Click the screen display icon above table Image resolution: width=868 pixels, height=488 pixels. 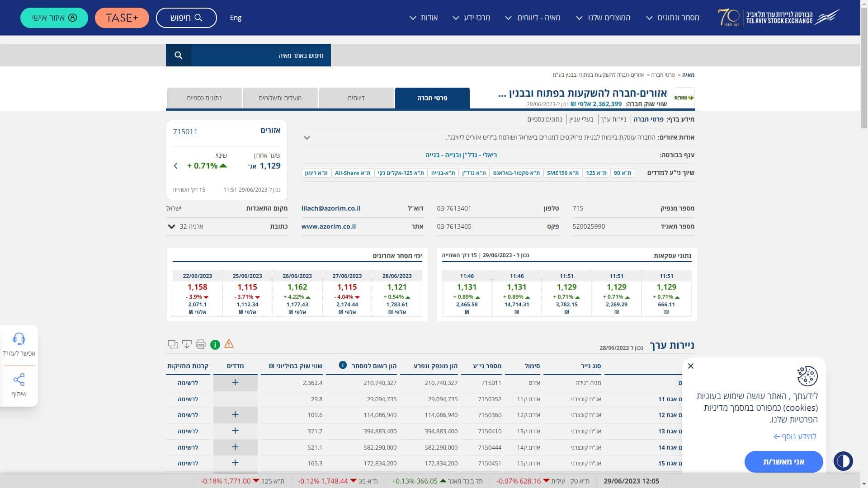[x=172, y=345]
